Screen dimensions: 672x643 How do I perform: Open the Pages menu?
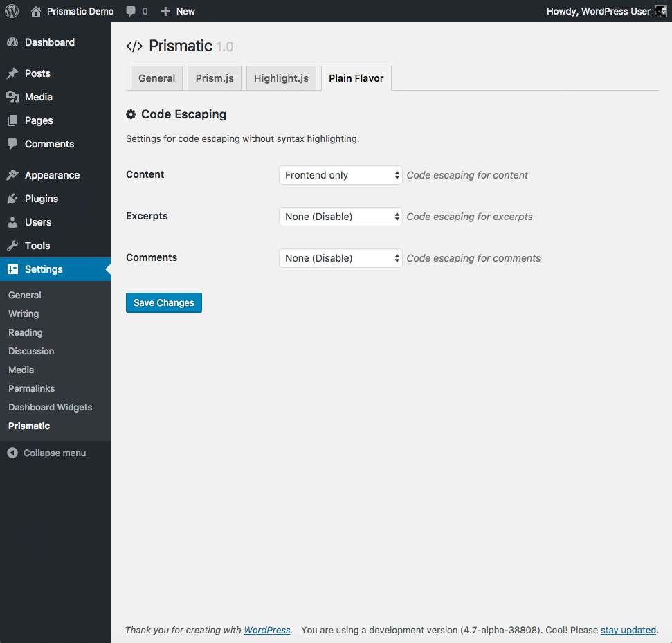coord(39,120)
